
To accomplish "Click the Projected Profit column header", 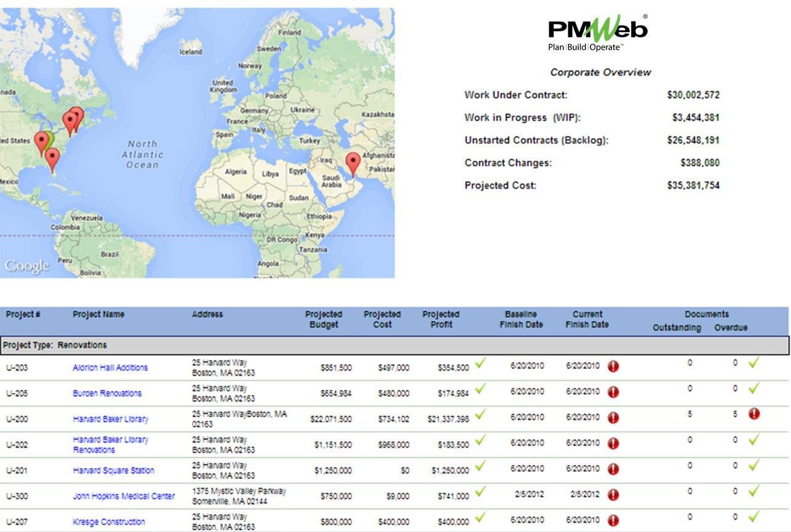I will [x=441, y=319].
